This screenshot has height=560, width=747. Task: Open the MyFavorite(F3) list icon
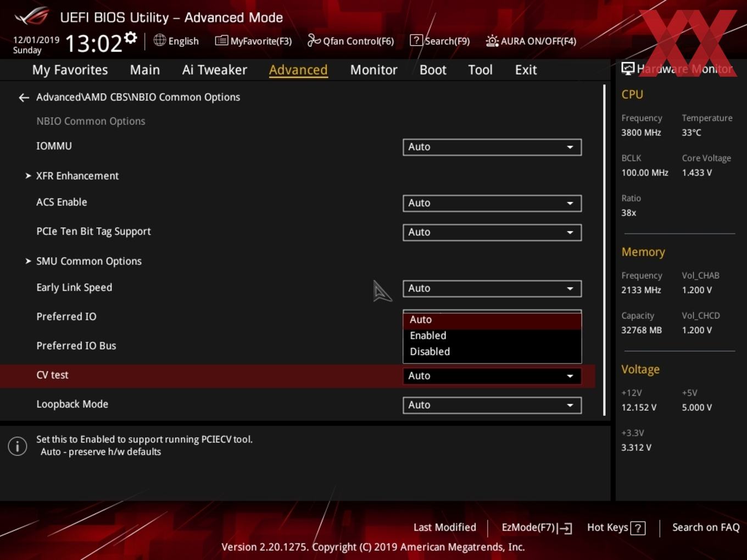pyautogui.click(x=221, y=41)
